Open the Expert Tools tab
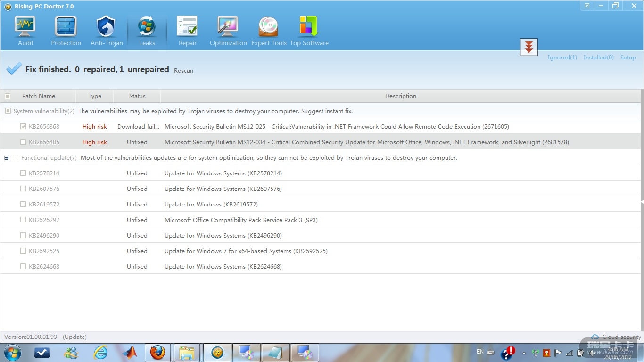This screenshot has height=362, width=644. coord(269,31)
